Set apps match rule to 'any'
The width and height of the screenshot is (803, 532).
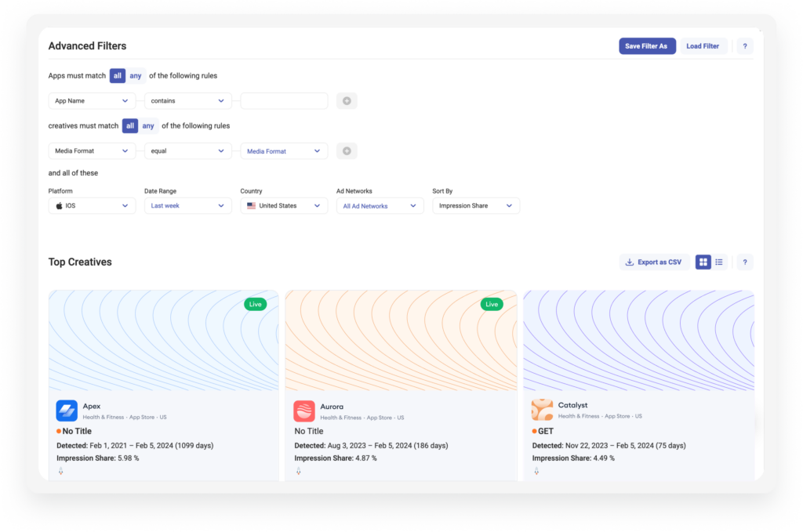coord(135,76)
